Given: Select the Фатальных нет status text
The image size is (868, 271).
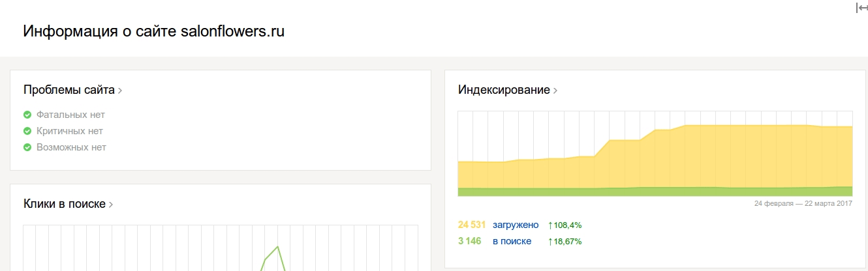Looking at the screenshot, I should click(x=70, y=115).
